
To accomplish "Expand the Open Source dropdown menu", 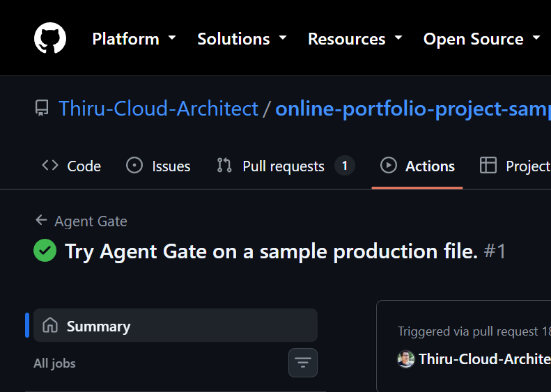I will [481, 38].
